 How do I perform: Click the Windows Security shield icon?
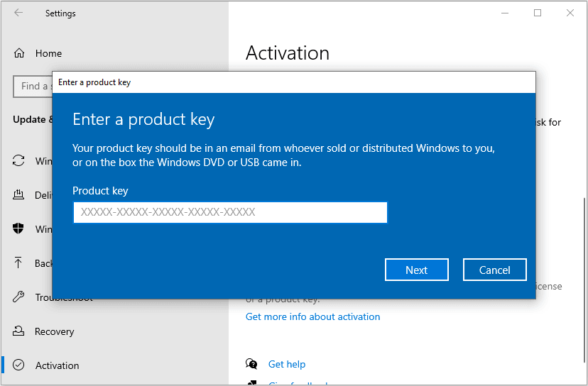(x=19, y=229)
